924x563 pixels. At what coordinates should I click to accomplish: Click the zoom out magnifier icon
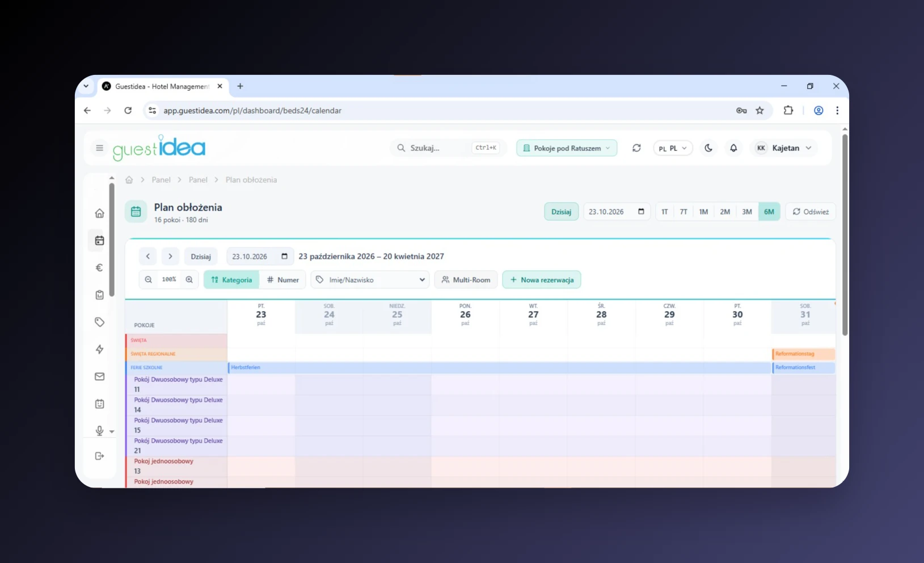[x=149, y=280]
